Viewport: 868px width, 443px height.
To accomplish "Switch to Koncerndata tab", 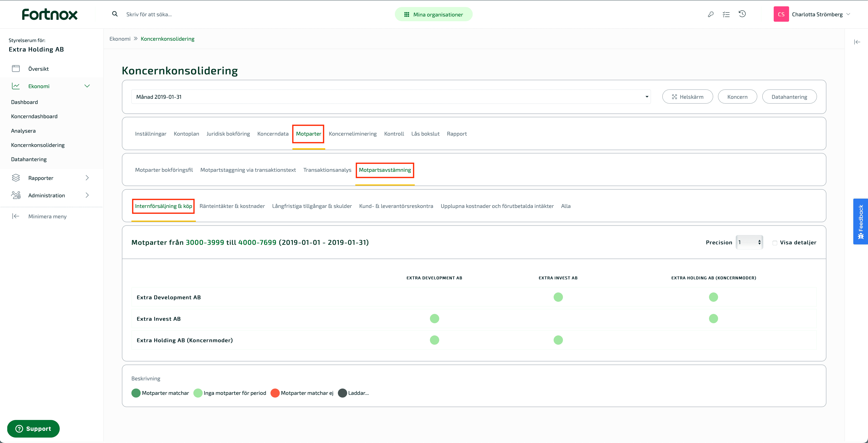I will pyautogui.click(x=273, y=134).
